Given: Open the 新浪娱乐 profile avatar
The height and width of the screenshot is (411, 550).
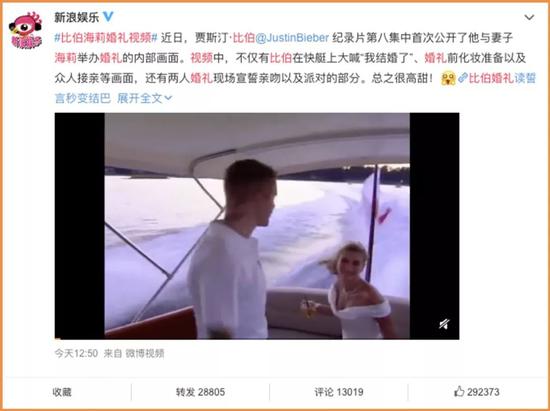Looking at the screenshot, I should (26, 30).
